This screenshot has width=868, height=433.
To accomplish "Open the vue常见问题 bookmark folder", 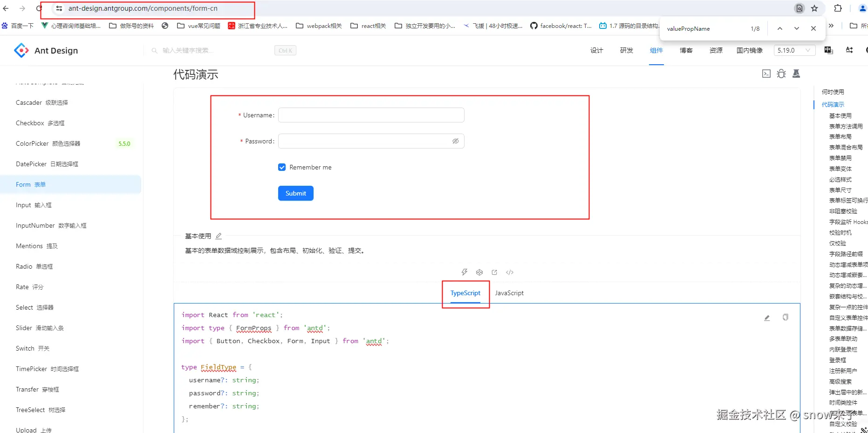I will [x=198, y=26].
